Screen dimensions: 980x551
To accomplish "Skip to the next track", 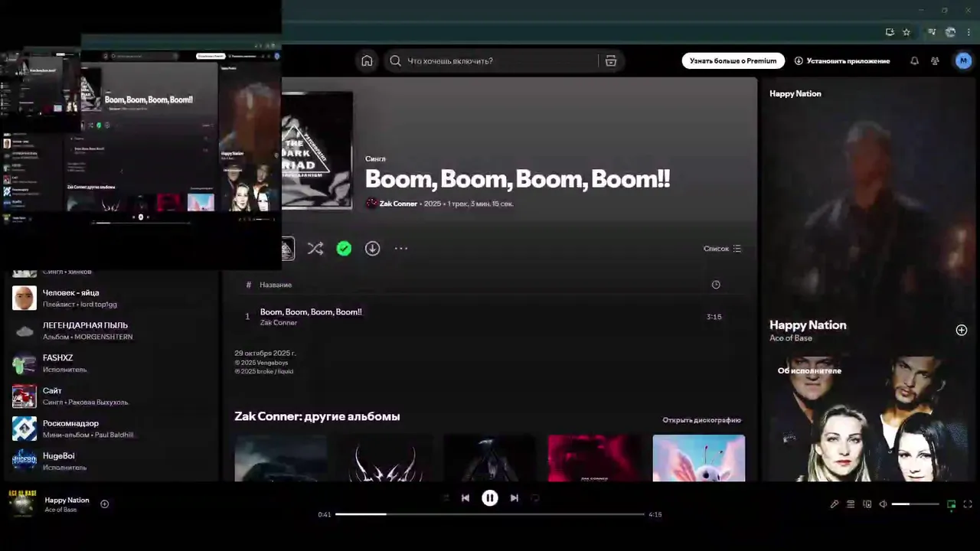I will pyautogui.click(x=514, y=498).
